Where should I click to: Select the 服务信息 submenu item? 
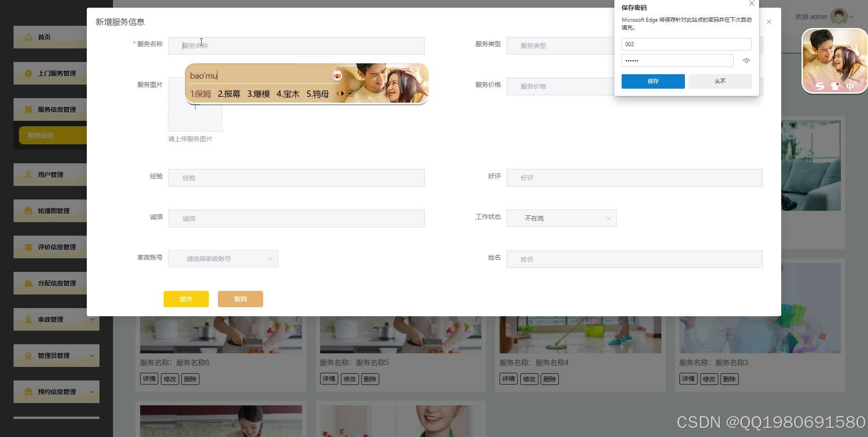click(x=53, y=135)
